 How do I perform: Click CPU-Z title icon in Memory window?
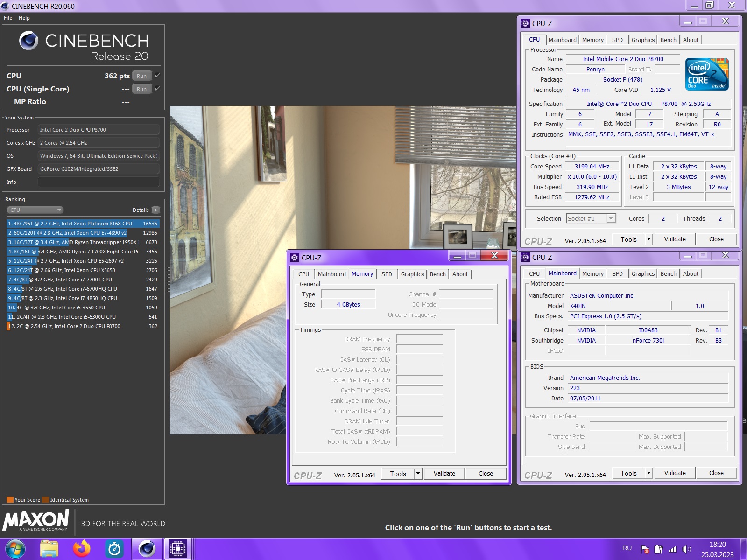[x=295, y=258]
